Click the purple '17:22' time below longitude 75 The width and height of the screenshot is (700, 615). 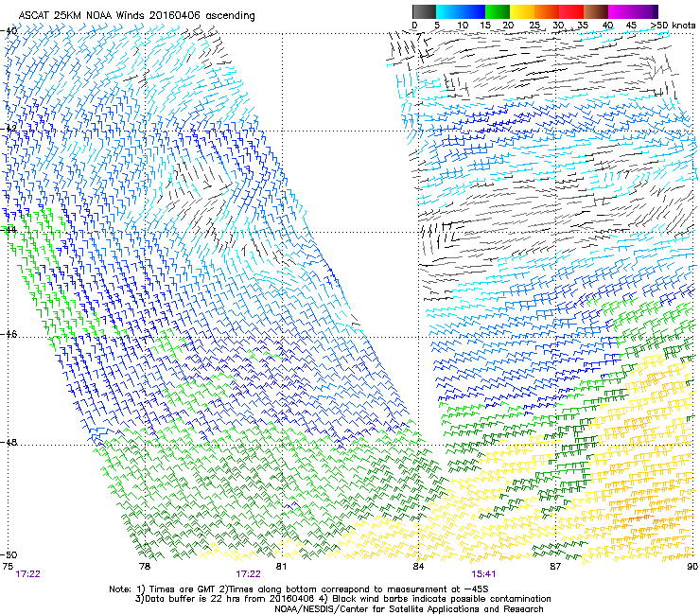click(27, 574)
